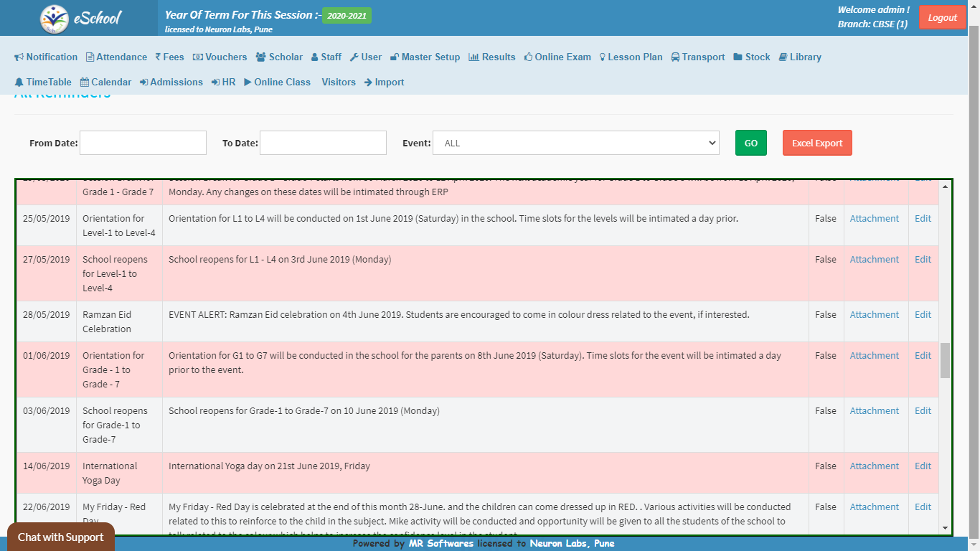980x551 pixels.
Task: Open the Online Class play icon
Action: coord(248,83)
